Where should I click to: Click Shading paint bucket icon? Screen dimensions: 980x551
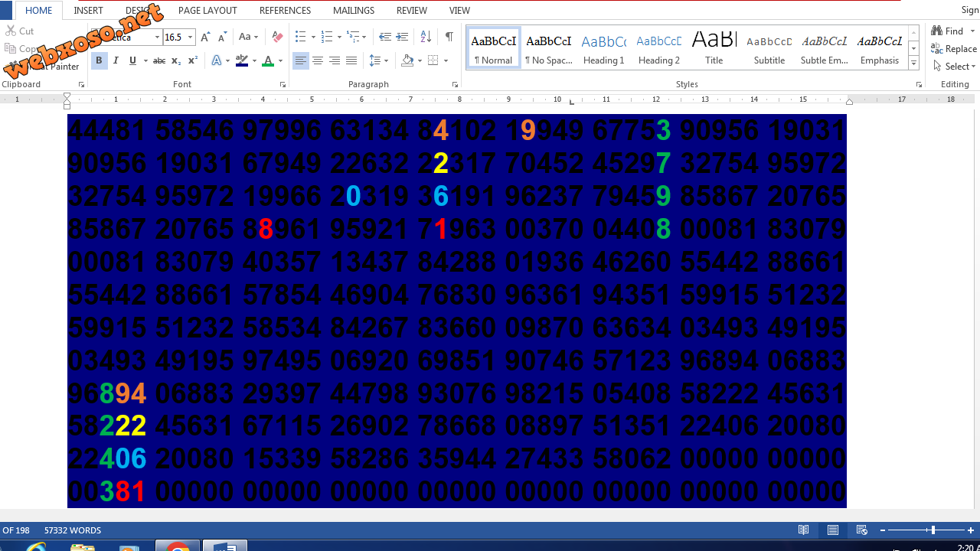(407, 60)
